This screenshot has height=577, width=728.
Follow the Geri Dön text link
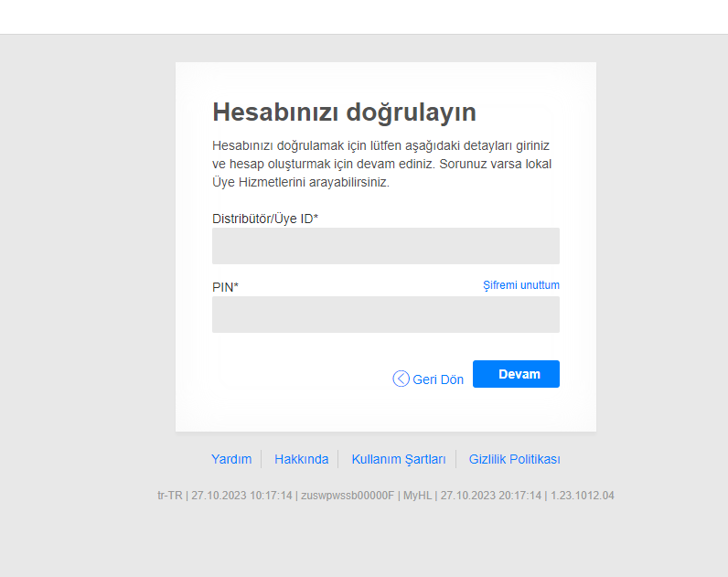[438, 379]
